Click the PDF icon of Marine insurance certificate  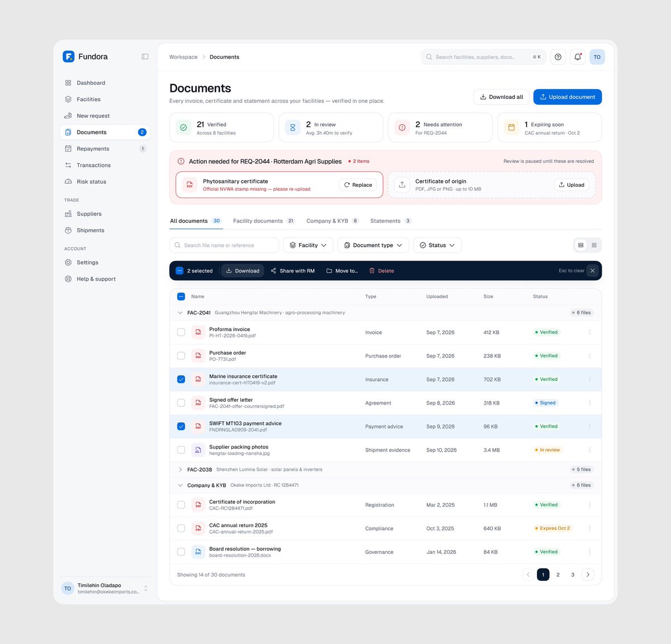(198, 379)
